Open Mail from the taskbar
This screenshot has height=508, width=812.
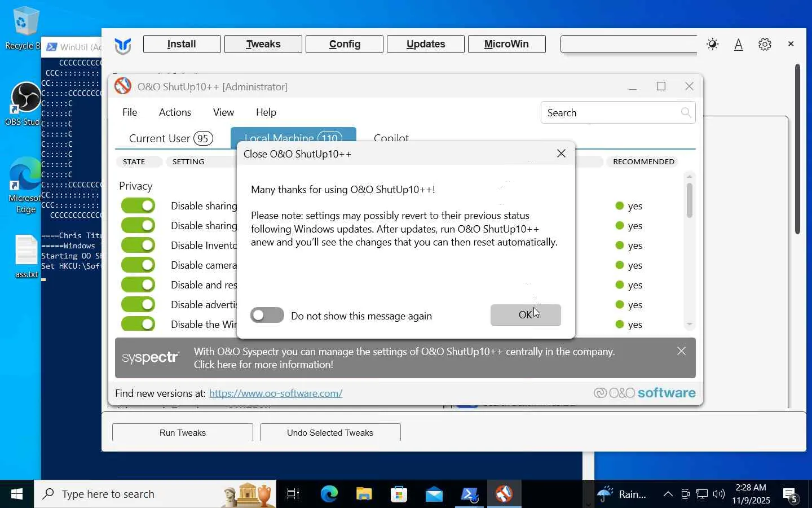click(x=434, y=494)
